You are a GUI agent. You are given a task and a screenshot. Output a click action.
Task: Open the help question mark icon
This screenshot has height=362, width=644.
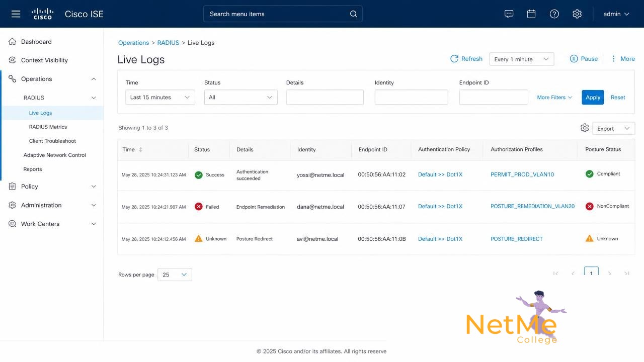click(x=554, y=14)
